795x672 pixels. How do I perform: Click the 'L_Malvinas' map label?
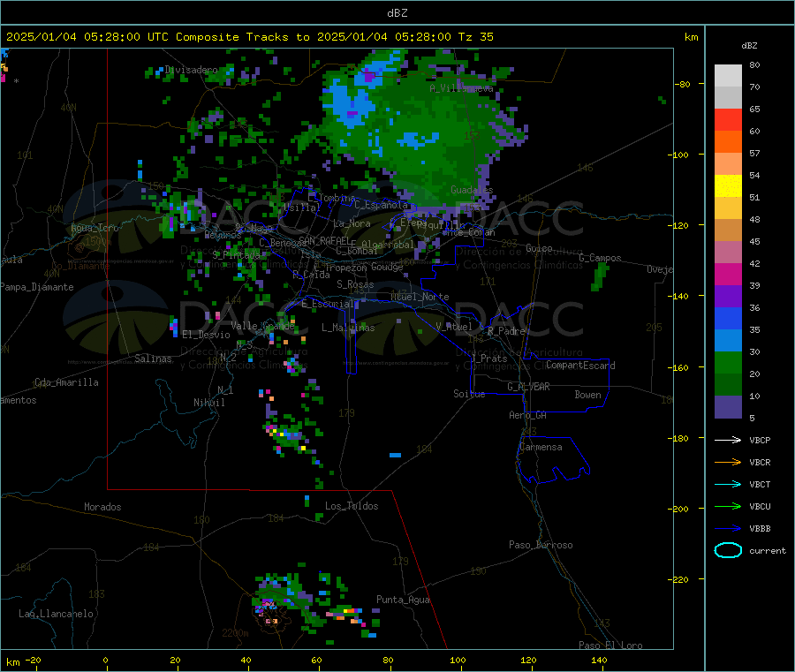tap(348, 328)
